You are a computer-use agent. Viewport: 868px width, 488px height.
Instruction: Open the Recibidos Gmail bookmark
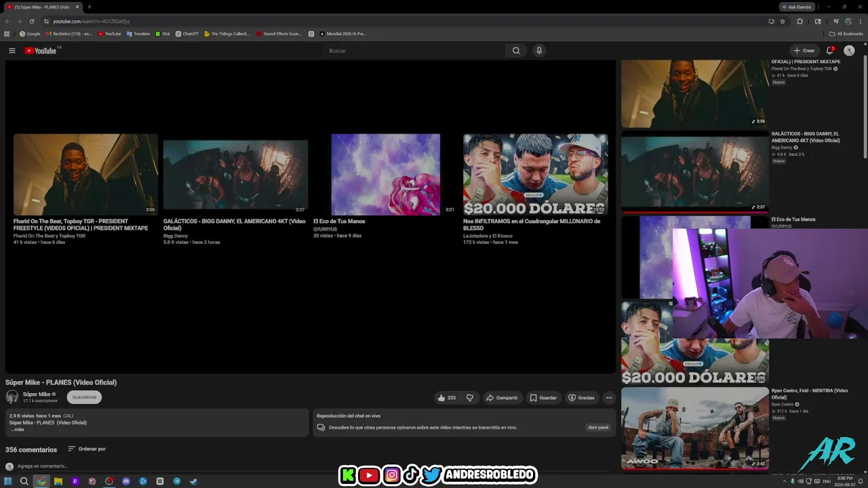pyautogui.click(x=68, y=33)
